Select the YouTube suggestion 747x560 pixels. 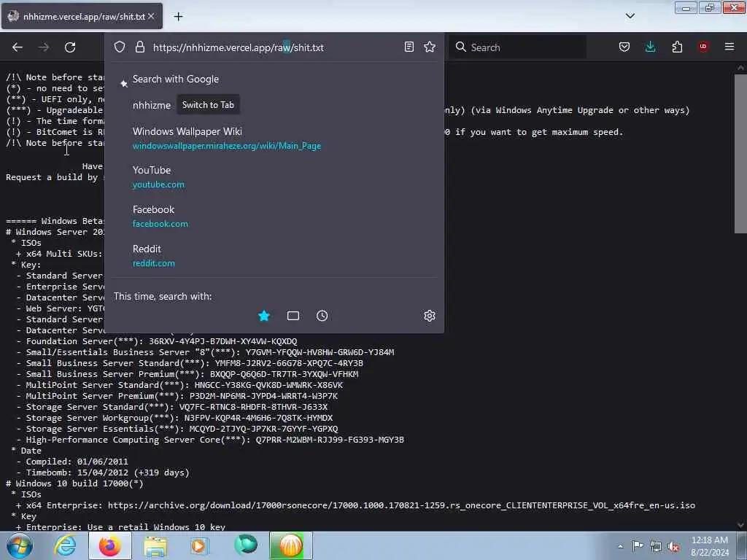click(x=274, y=177)
